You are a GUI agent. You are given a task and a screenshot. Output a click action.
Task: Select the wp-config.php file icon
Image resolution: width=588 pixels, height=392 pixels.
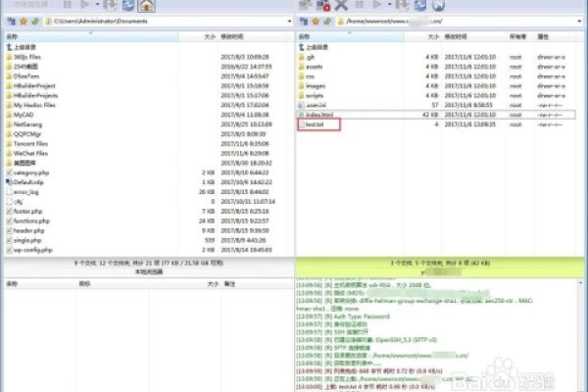click(10, 249)
